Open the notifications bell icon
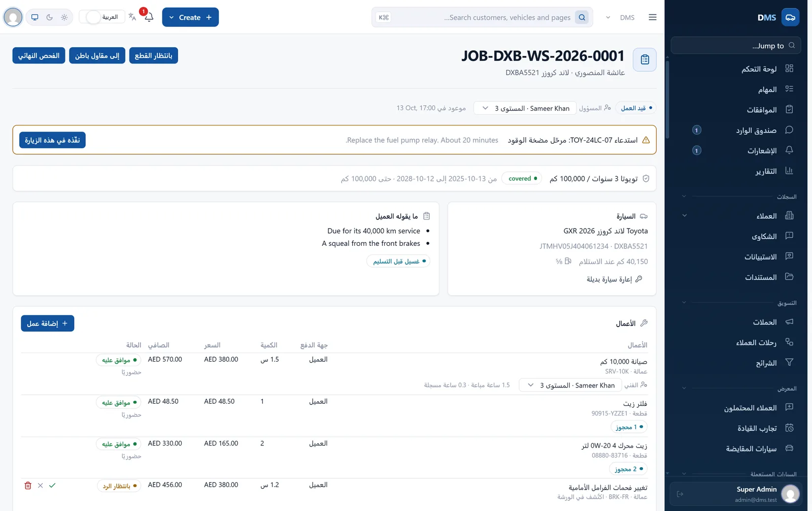The width and height of the screenshot is (812, 511). click(x=149, y=17)
